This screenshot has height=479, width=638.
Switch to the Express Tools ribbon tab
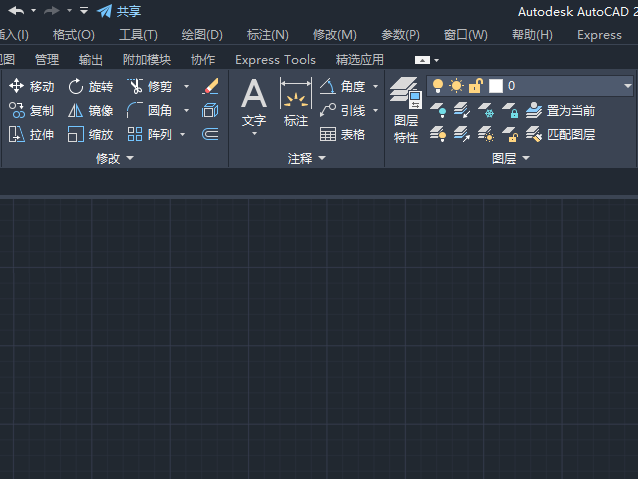point(275,60)
